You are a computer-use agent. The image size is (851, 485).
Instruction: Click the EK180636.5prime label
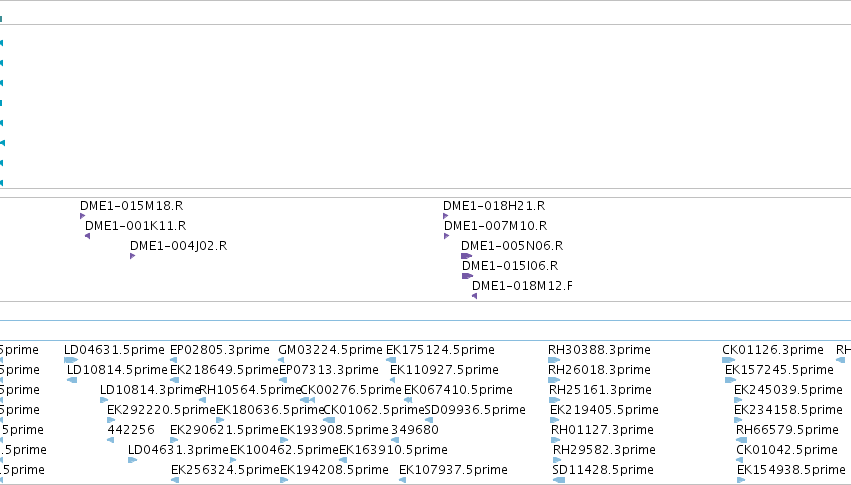point(270,411)
